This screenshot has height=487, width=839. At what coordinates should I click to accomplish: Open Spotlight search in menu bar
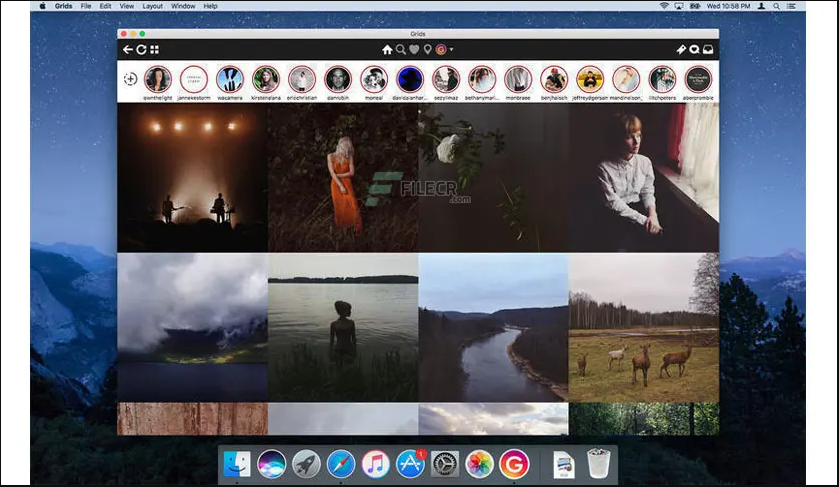pos(776,6)
